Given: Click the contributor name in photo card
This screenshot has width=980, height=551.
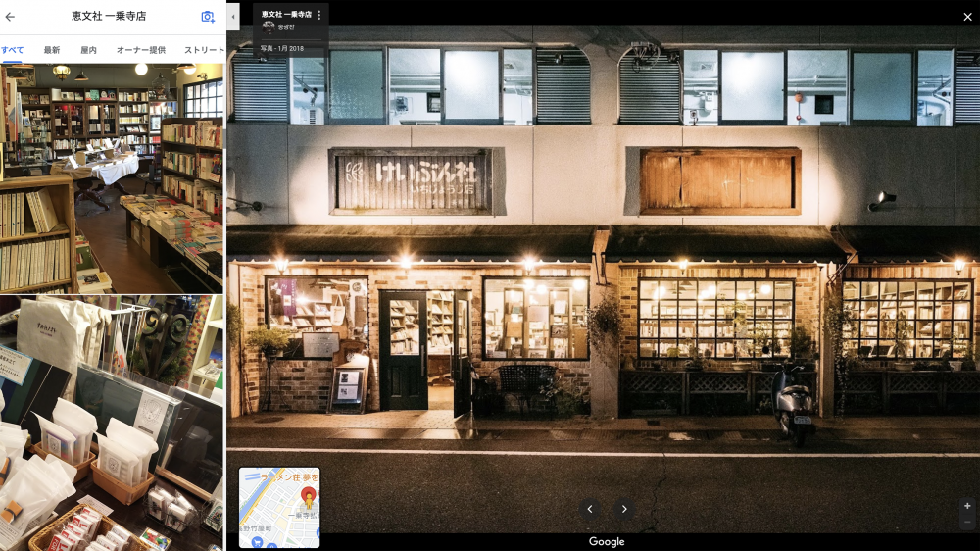Looking at the screenshot, I should click(x=286, y=27).
